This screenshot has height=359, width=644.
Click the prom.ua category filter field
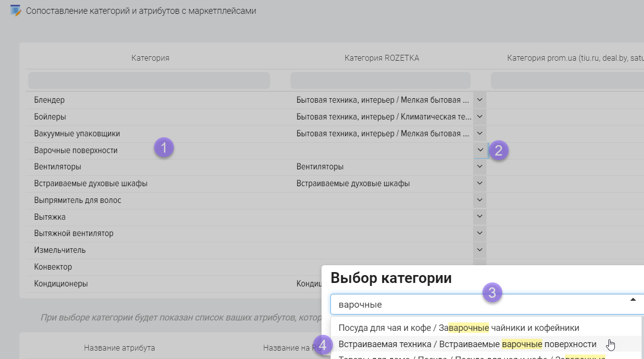click(x=567, y=80)
